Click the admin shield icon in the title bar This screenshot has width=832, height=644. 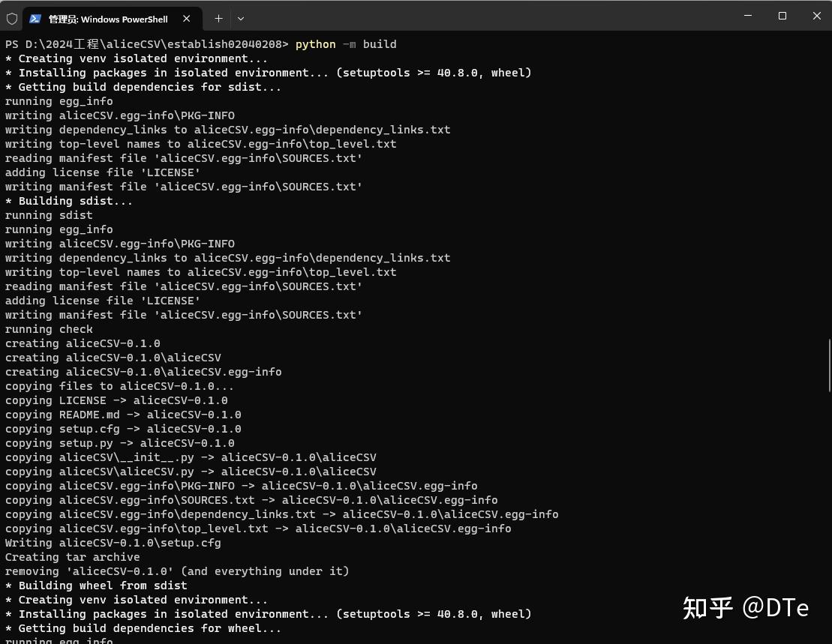coord(12,18)
